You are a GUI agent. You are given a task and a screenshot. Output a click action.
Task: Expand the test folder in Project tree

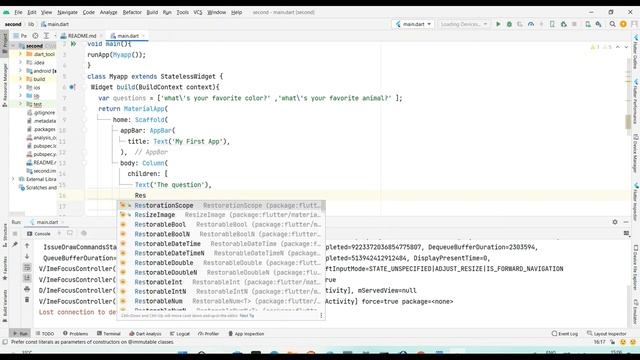20,104
